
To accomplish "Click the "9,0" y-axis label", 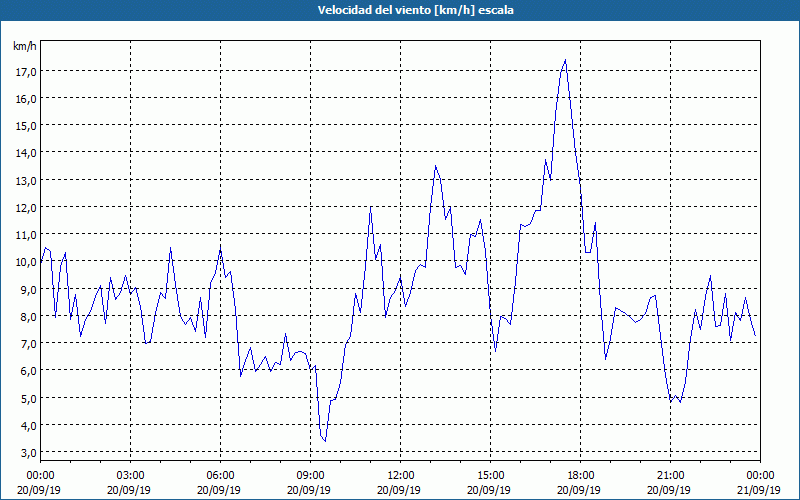I will (x=29, y=290).
